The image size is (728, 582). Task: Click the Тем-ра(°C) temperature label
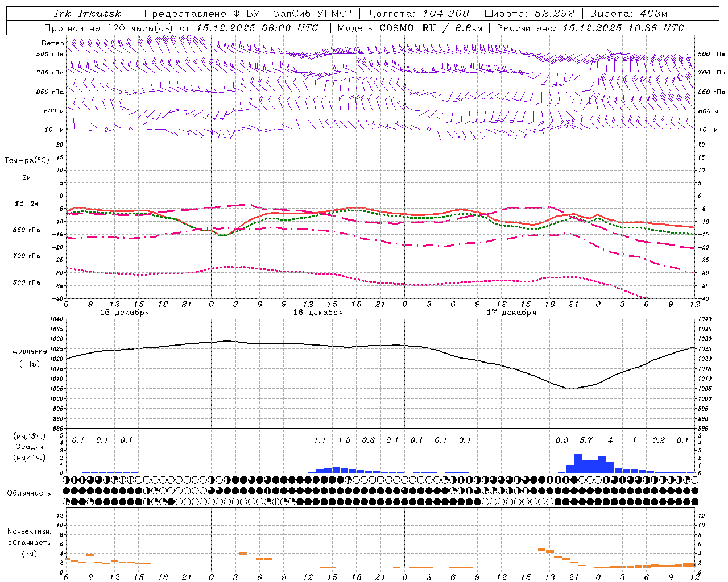[27, 161]
